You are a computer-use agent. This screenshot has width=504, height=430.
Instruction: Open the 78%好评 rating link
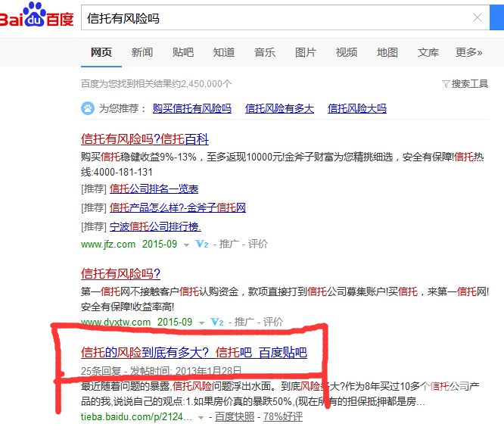tap(283, 417)
